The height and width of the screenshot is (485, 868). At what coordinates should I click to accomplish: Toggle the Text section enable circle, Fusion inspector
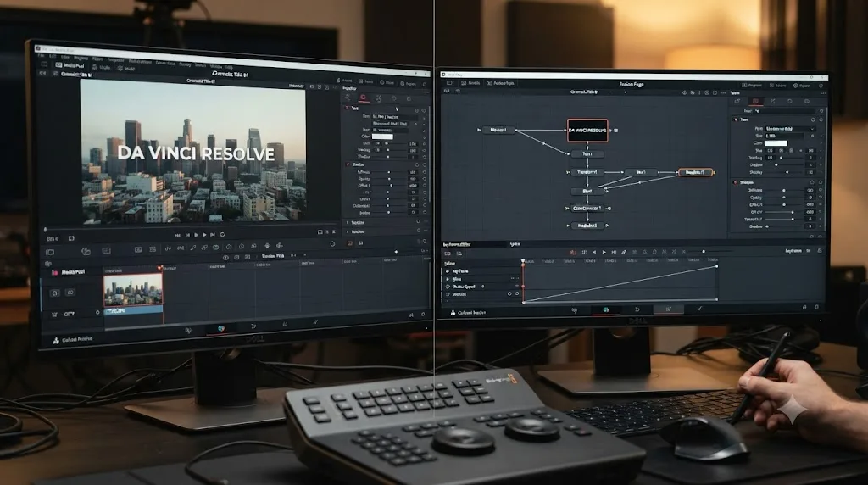pyautogui.click(x=813, y=120)
